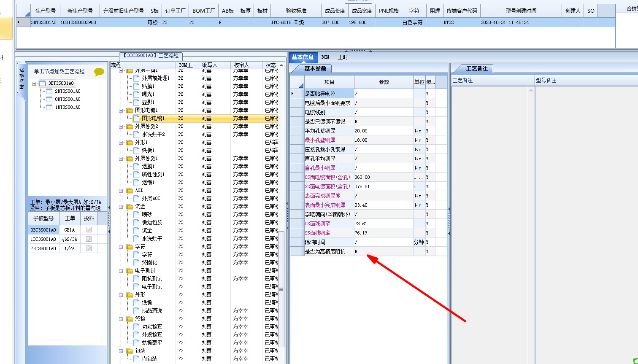
Task: Select the 基本参数 sub-tab
Action: pos(315,68)
